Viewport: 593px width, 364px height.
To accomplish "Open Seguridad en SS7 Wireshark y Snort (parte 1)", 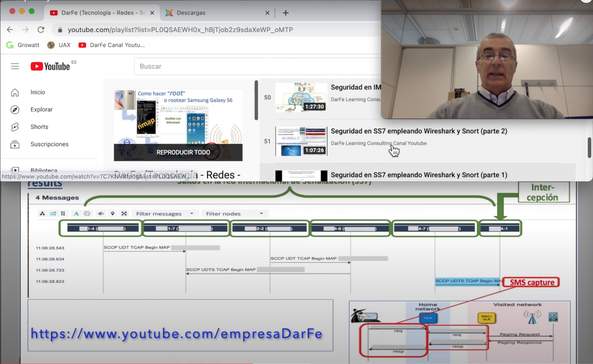I will 419,175.
